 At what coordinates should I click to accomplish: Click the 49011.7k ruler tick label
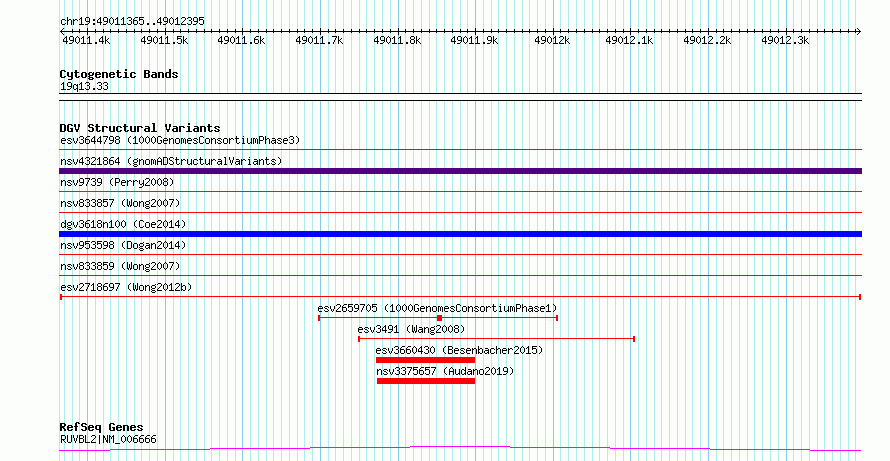tap(319, 40)
